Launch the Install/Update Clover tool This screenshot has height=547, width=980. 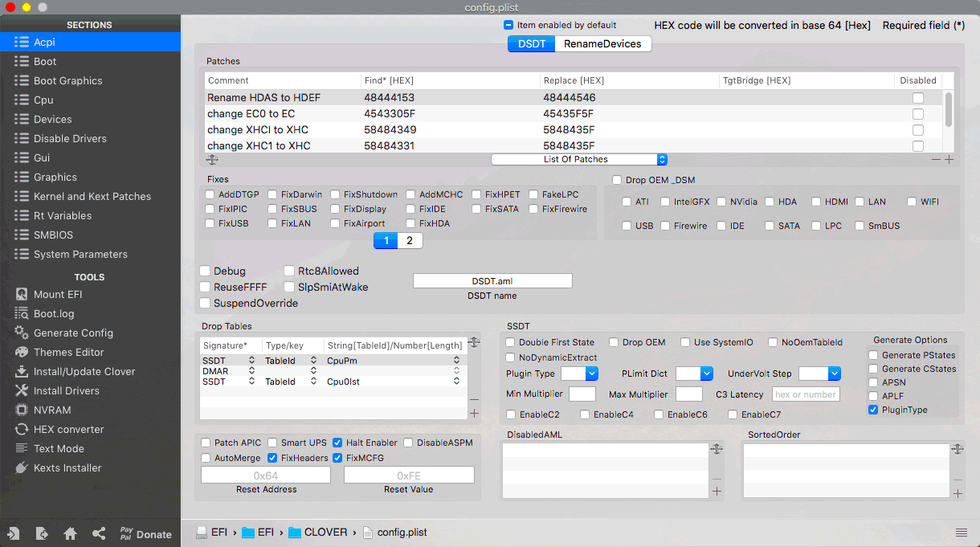point(83,371)
